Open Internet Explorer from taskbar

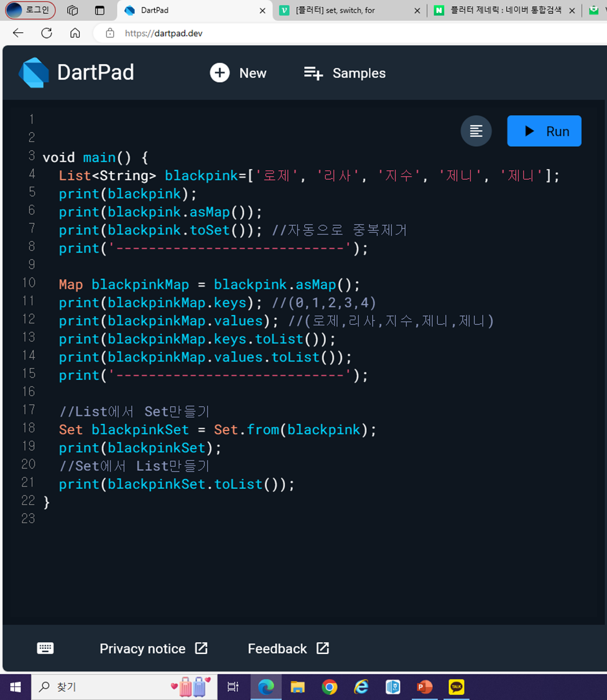(361, 687)
